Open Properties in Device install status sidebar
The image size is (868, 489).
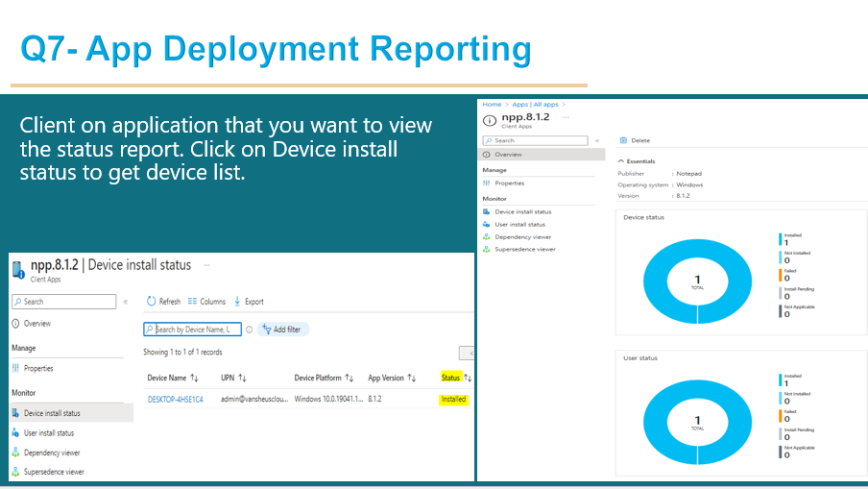pyautogui.click(x=33, y=368)
